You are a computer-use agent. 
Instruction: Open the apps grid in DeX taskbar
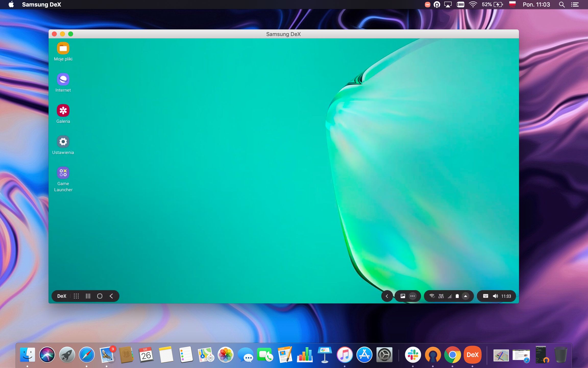(x=76, y=296)
